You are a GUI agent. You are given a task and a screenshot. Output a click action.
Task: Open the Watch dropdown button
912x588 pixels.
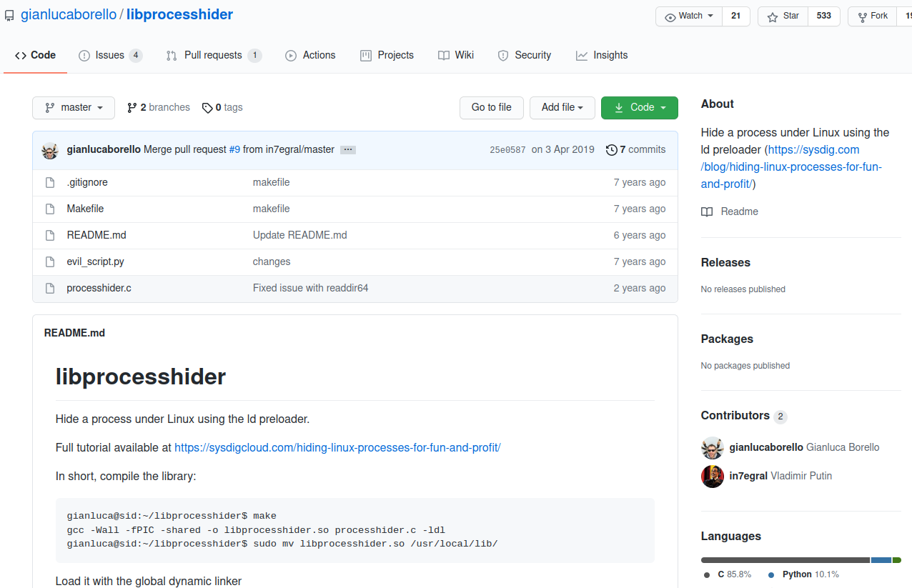[x=689, y=16]
